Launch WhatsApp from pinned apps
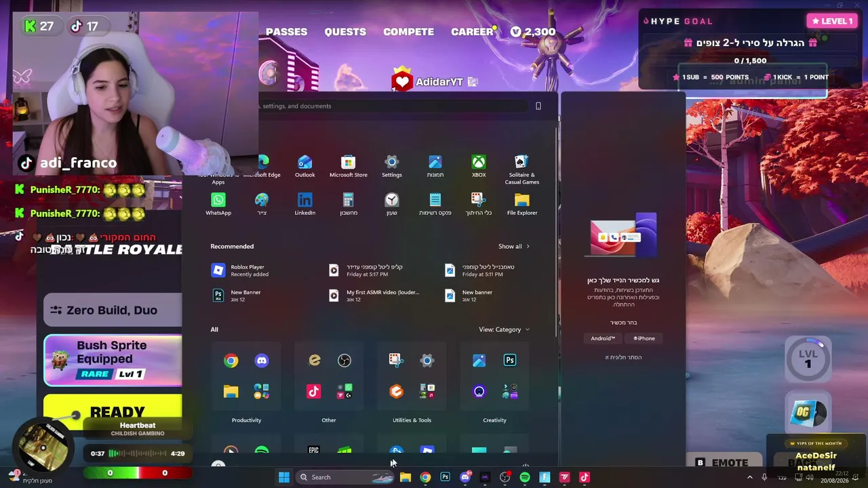The height and width of the screenshot is (488, 868). 218,204
